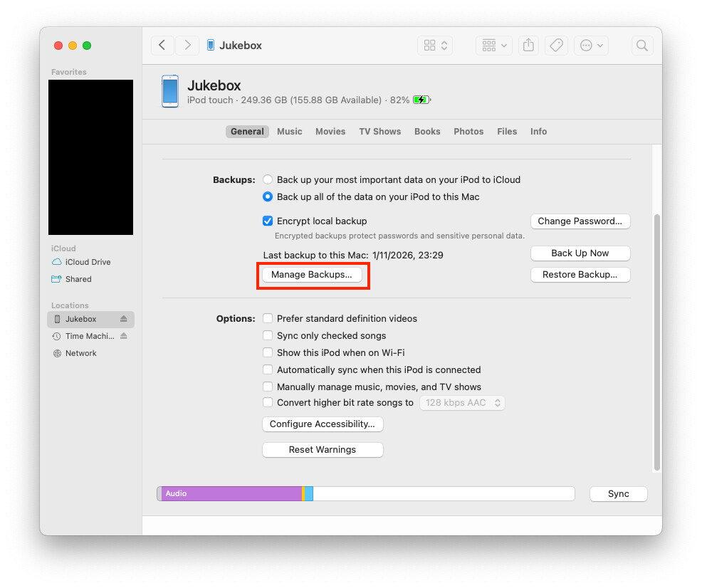Open the icon view switcher dropdown
The image size is (702, 588).
436,46
